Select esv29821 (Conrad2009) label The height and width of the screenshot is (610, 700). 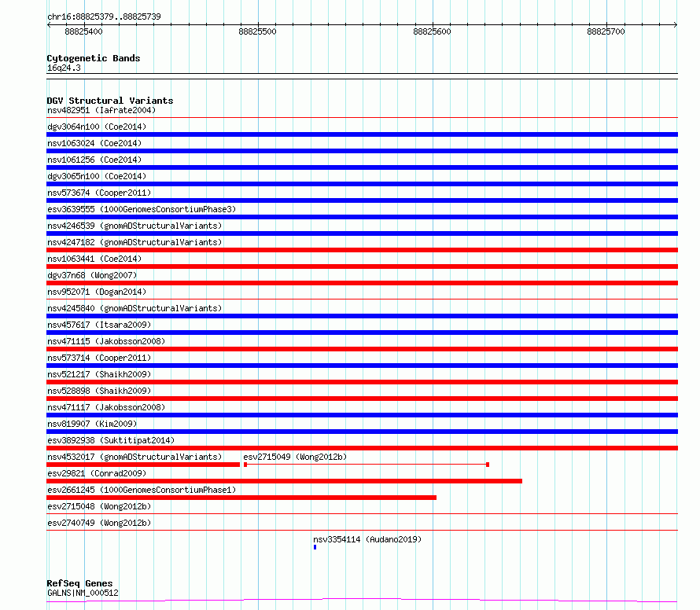(97, 473)
